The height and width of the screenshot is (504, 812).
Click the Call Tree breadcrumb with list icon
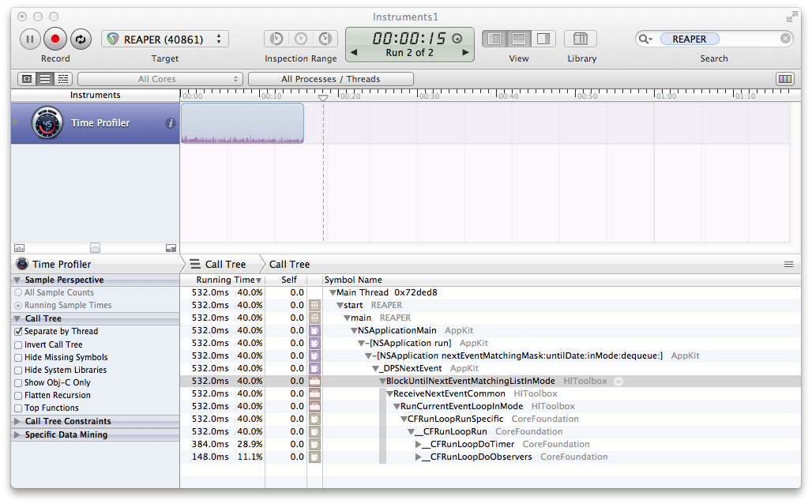click(x=218, y=265)
